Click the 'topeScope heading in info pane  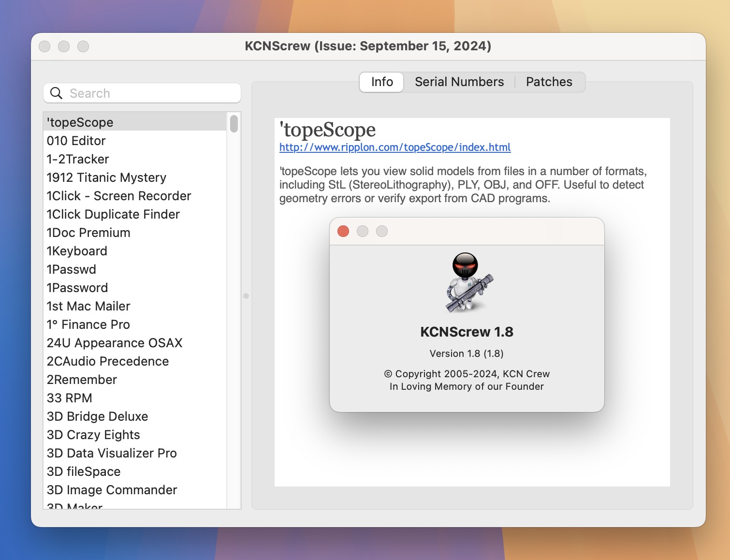[327, 130]
